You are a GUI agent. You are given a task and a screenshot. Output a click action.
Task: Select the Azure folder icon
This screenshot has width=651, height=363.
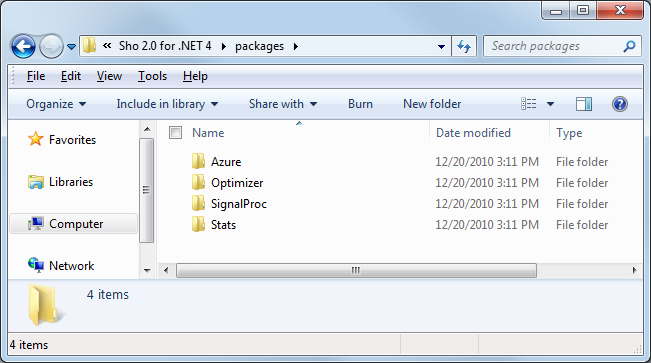198,162
